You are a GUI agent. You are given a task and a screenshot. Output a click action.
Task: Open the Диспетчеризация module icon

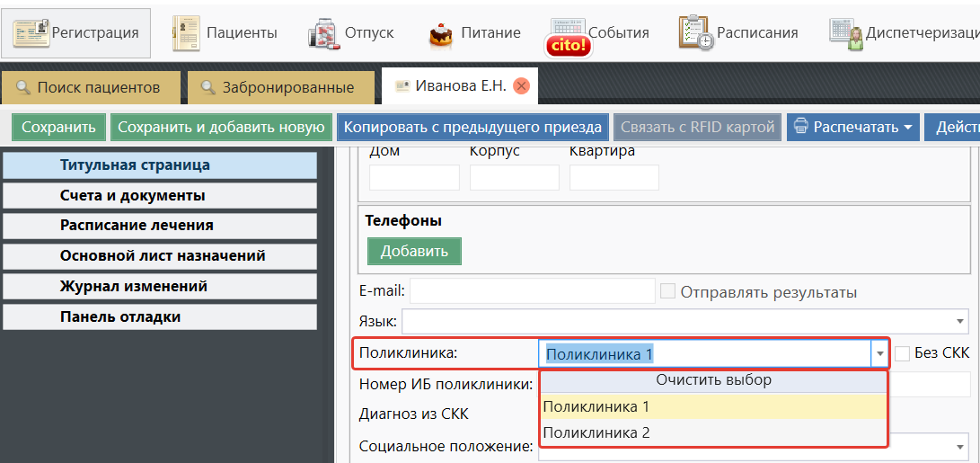pyautogui.click(x=845, y=33)
